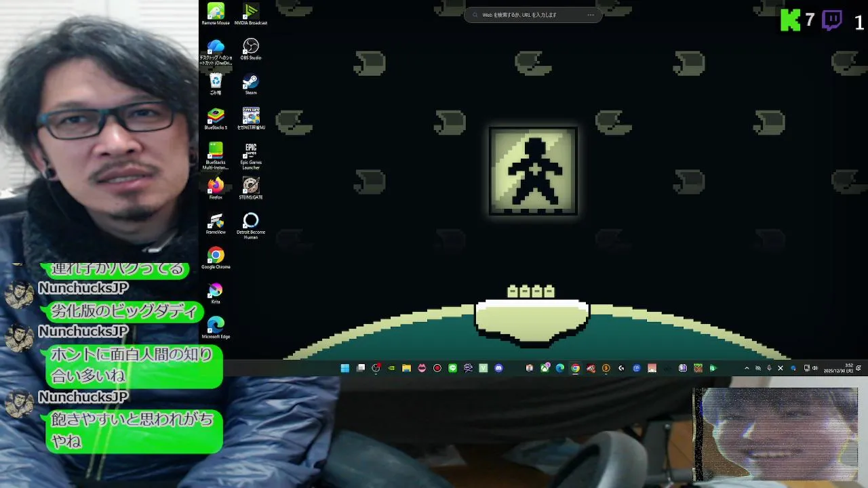Select the Recycle Bin desktop icon
The width and height of the screenshot is (868, 488).
[216, 84]
